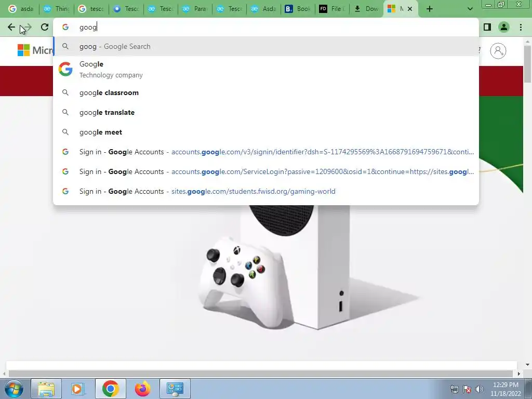
Task: Switch to the Booking 'Book' tab
Action: point(298,9)
